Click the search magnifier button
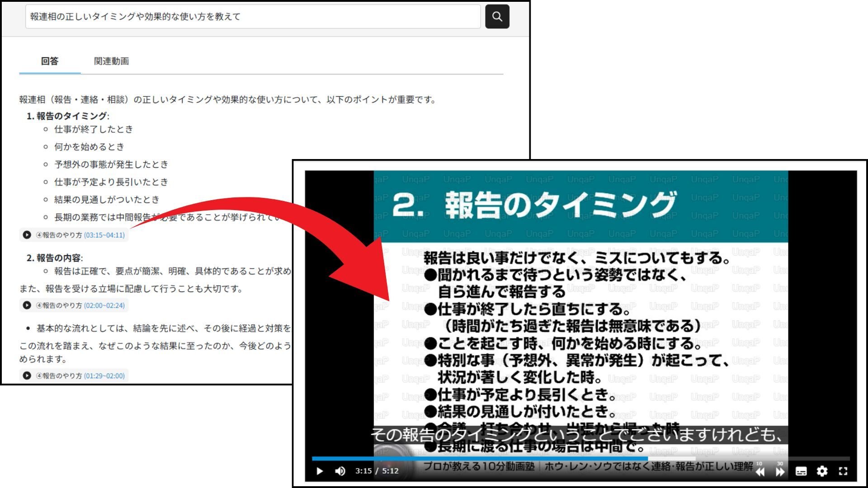The height and width of the screenshot is (488, 868). tap(497, 17)
